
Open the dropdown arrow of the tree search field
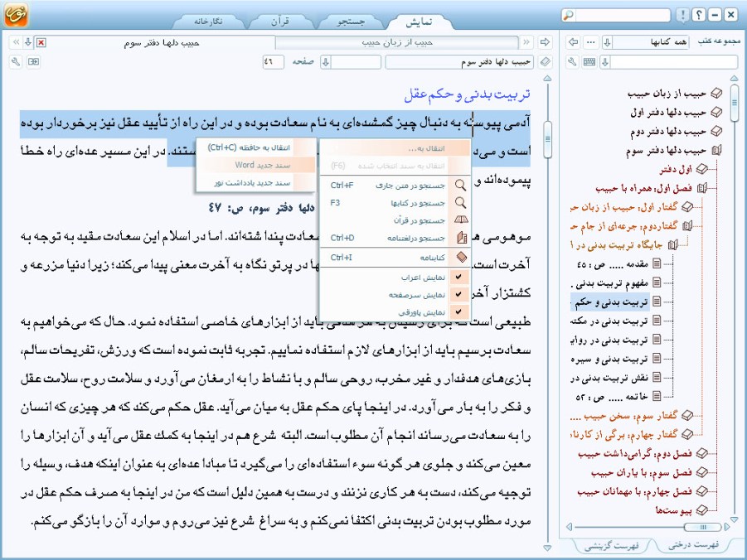click(605, 62)
